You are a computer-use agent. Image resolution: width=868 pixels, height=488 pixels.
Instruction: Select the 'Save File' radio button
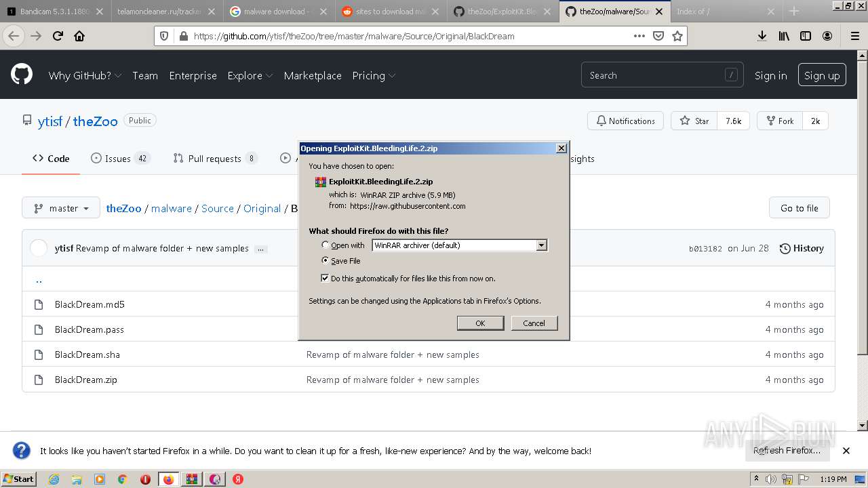[x=325, y=260]
